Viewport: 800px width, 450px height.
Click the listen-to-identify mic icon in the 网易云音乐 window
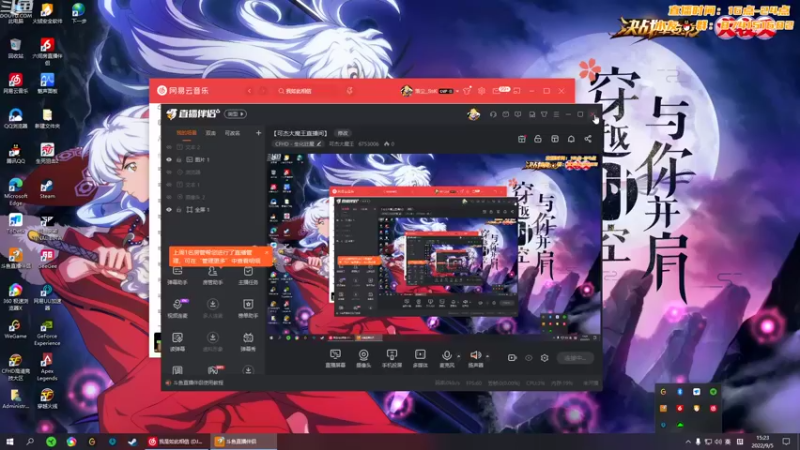(349, 91)
